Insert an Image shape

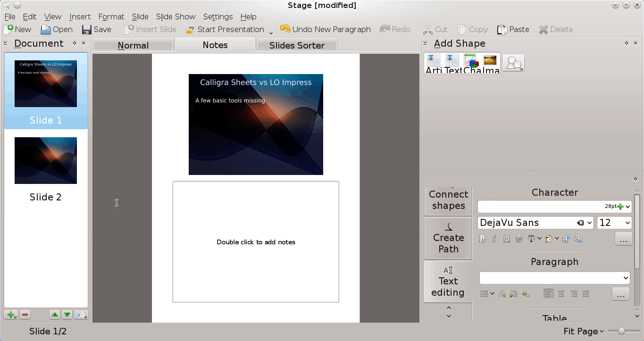(x=491, y=63)
